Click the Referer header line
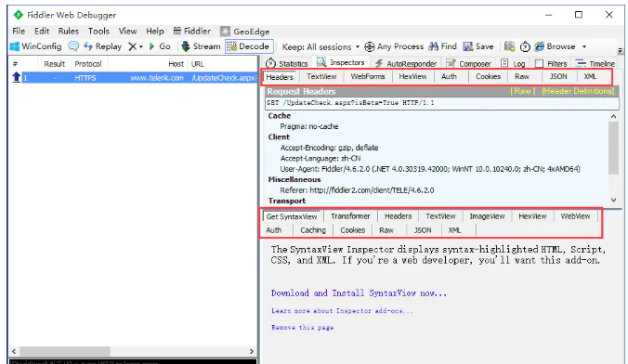 pyautogui.click(x=357, y=190)
